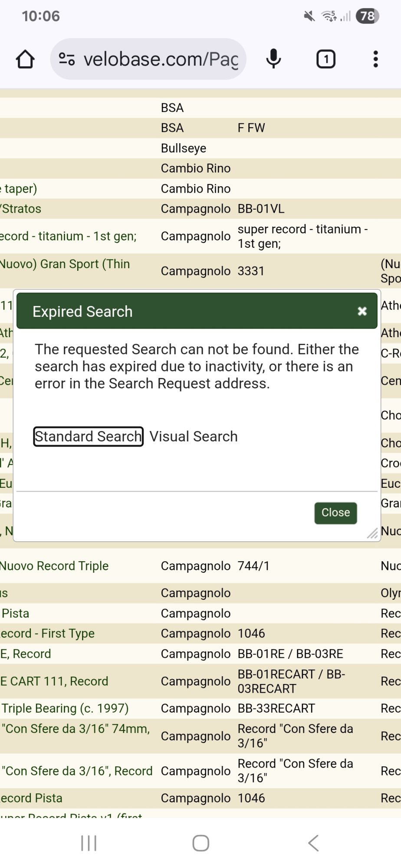This screenshot has height=868, width=401.
Task: Tap the Android home navigation button
Action: pyautogui.click(x=200, y=843)
